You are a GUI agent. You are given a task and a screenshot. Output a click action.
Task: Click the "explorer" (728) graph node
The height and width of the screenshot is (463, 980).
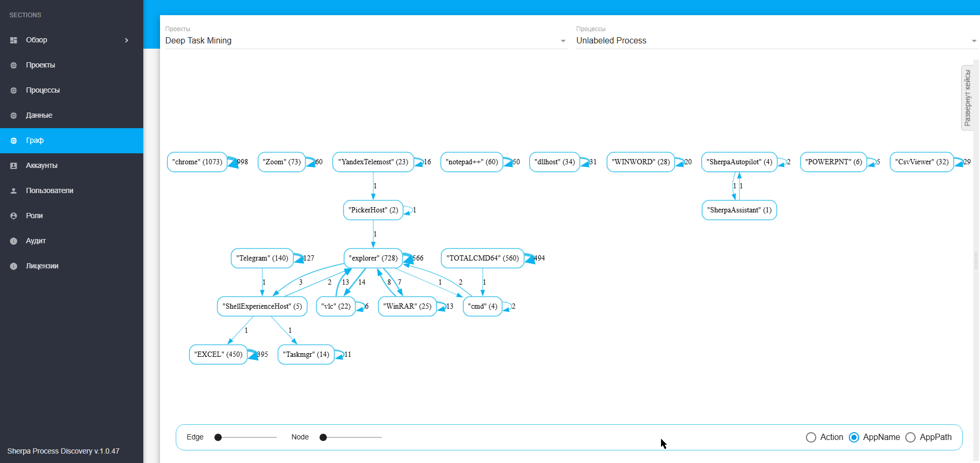click(373, 258)
